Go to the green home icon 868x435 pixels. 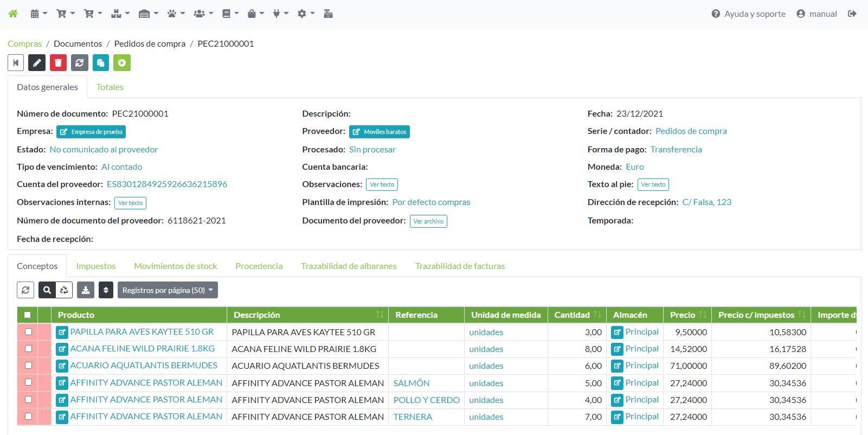(13, 14)
